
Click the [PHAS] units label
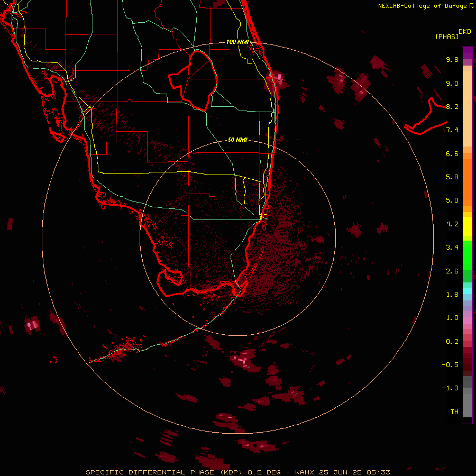pos(447,36)
